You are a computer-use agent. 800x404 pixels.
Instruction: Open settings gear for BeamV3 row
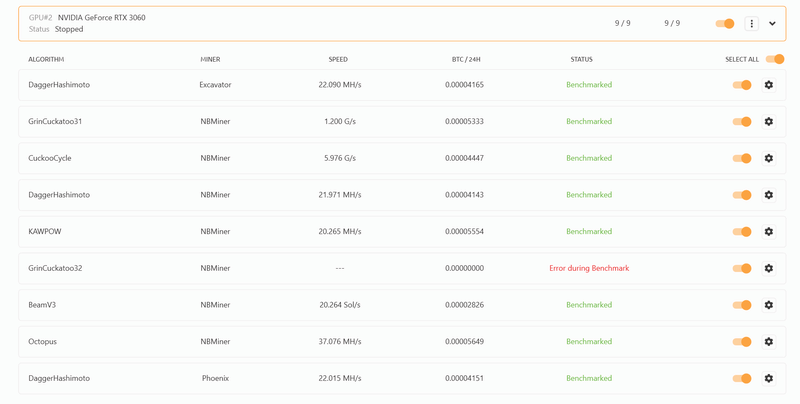pyautogui.click(x=768, y=305)
